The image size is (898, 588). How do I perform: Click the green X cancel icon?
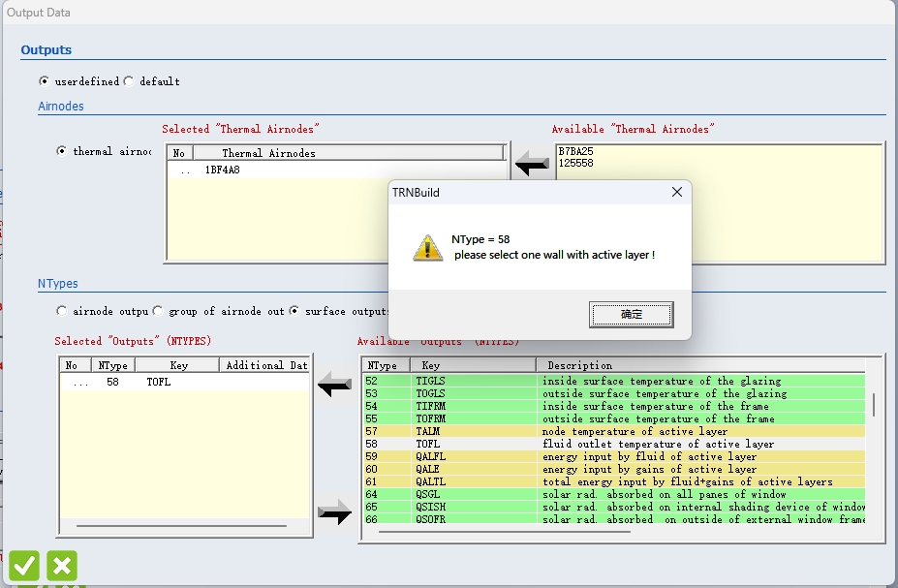click(x=62, y=566)
